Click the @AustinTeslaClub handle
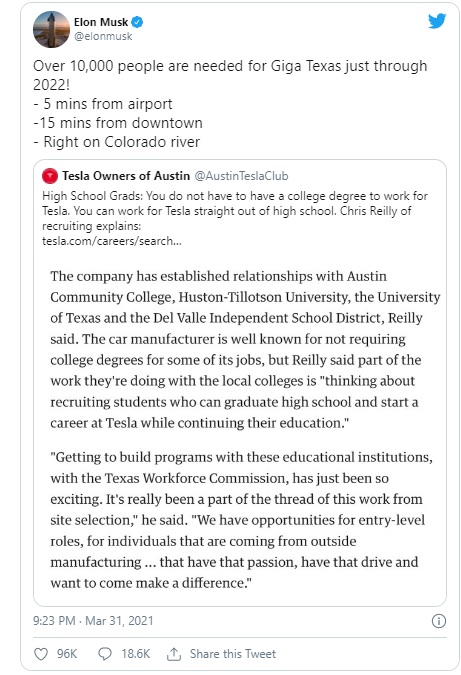 (241, 176)
